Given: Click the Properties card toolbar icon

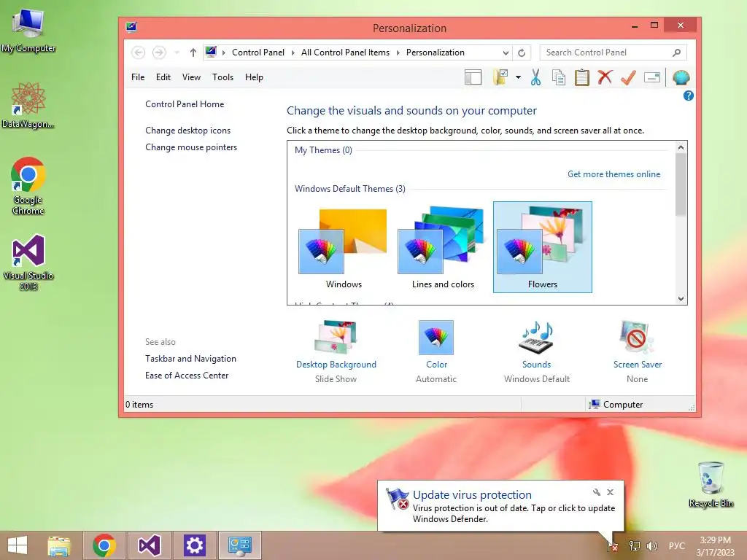Looking at the screenshot, I should 651,77.
